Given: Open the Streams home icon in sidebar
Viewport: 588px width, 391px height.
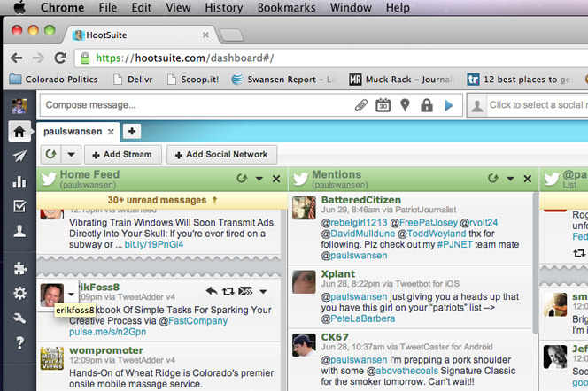Looking at the screenshot, I should pos(19,132).
